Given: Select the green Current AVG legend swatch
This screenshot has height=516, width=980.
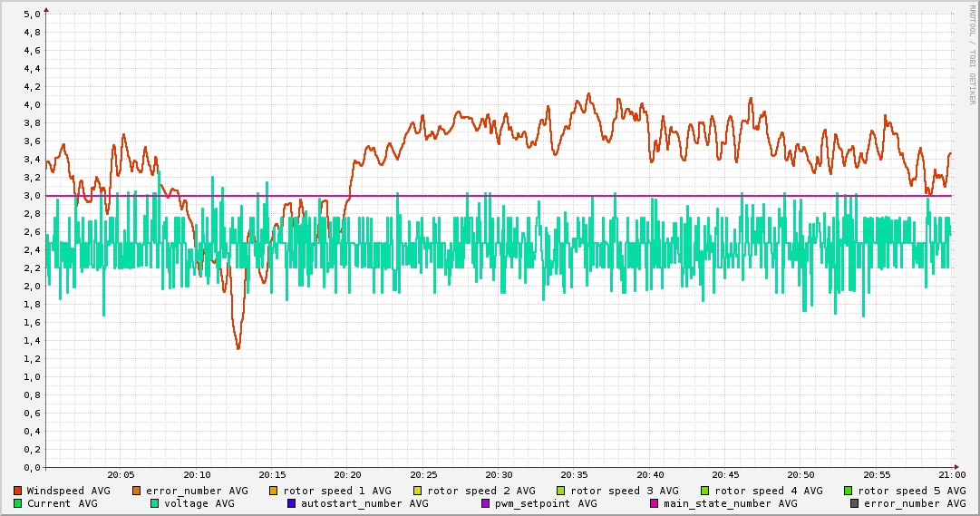Looking at the screenshot, I should click(17, 503).
